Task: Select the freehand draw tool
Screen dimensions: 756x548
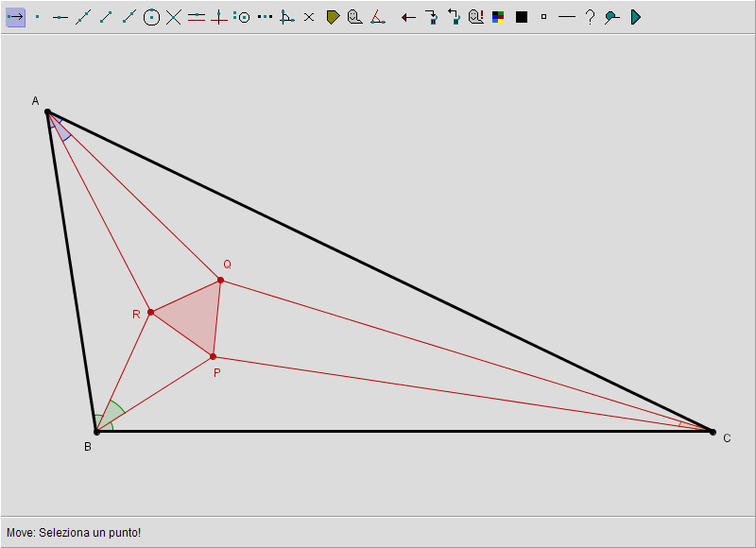Action: [611, 17]
